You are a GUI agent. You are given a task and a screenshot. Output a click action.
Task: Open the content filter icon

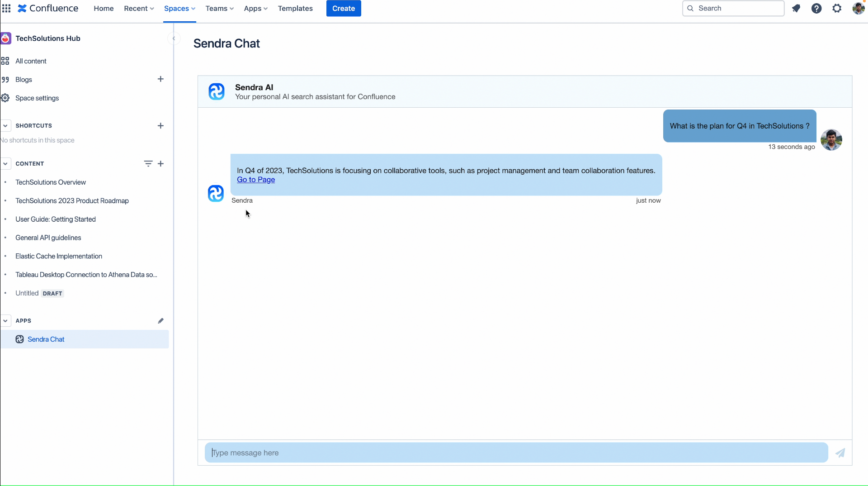pyautogui.click(x=148, y=164)
